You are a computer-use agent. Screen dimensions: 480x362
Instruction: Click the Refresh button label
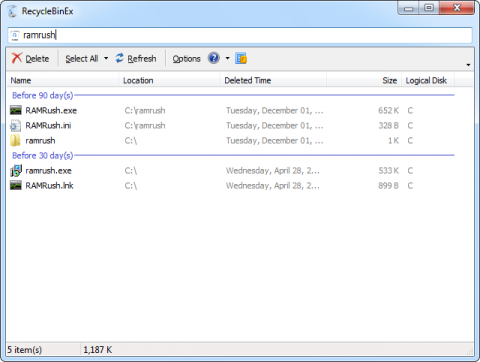coord(142,59)
